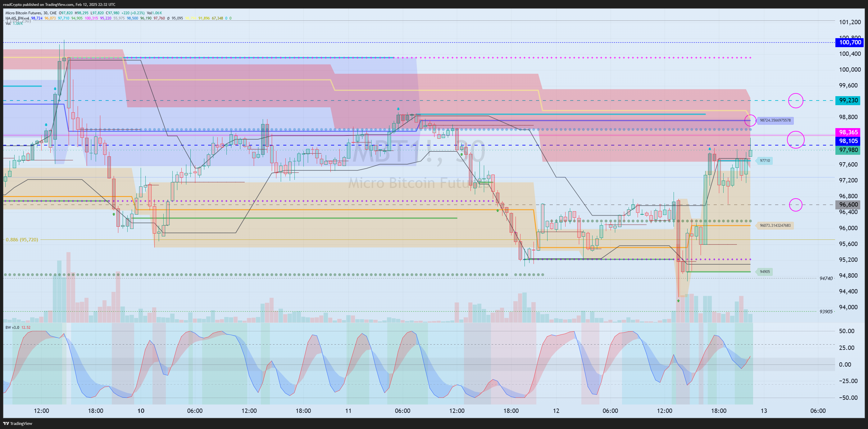This screenshot has height=429, width=868.
Task: Click the dark red 97,760 legend value
Action: [x=159, y=18]
